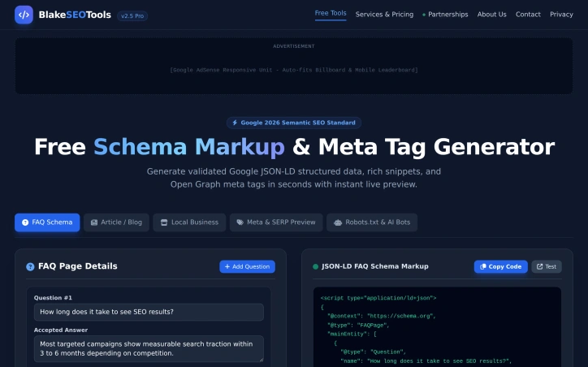Viewport: 588px width, 367px height.
Task: Click the '"@type": "Question"' code line
Action: click(x=373, y=352)
